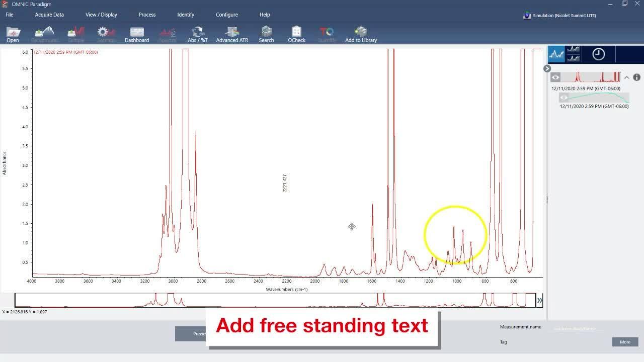Toggle visibility of the green interferogram

(564, 97)
